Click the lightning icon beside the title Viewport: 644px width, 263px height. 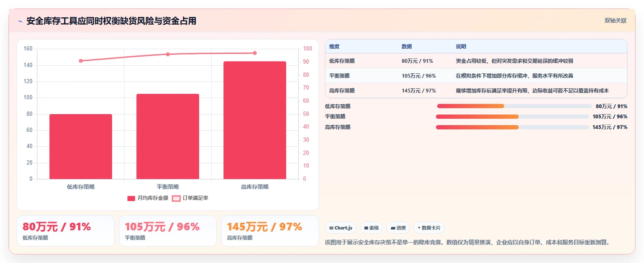[20, 21]
